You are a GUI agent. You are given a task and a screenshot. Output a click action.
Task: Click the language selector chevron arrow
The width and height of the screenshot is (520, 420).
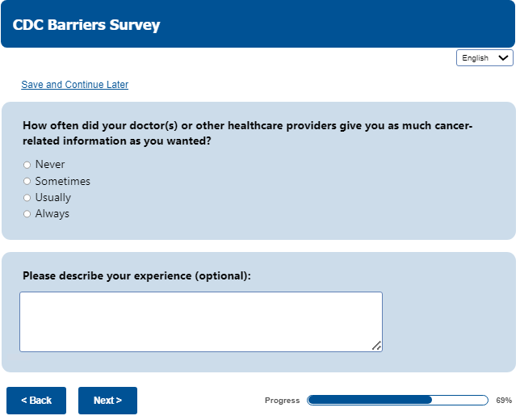505,58
